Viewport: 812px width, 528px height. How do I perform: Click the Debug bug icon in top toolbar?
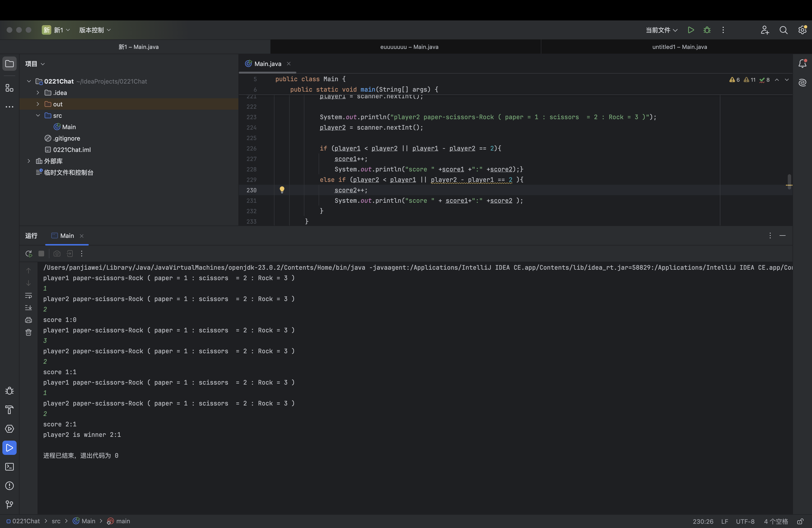pyautogui.click(x=707, y=30)
